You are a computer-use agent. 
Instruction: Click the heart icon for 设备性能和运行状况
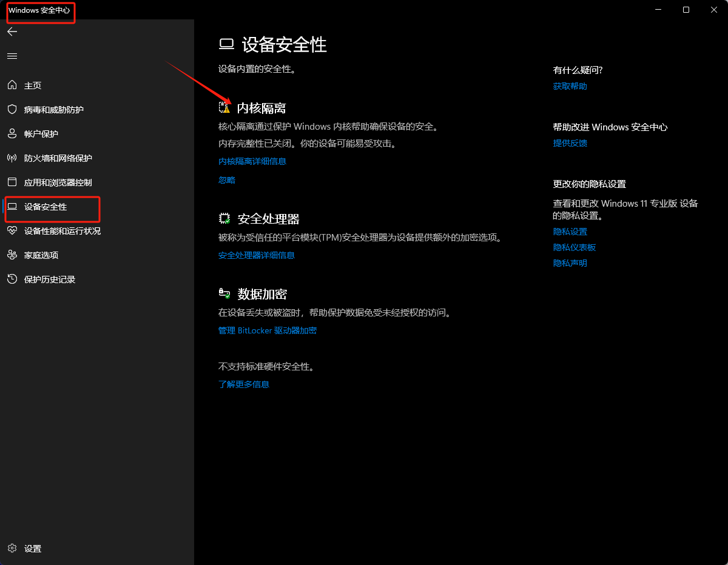12,231
